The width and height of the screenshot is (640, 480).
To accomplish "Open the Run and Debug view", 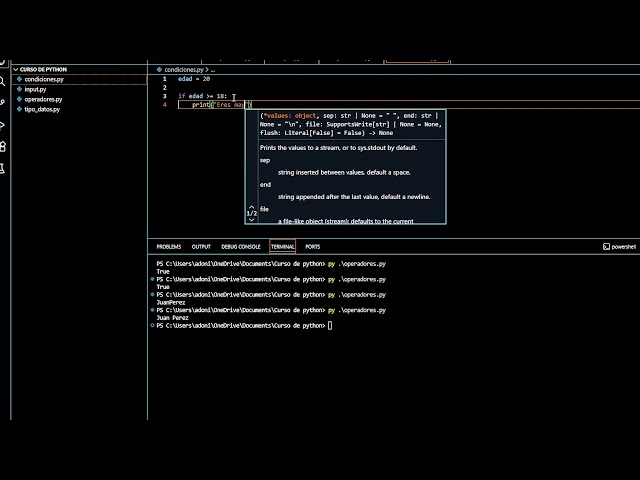I will pyautogui.click(x=2, y=125).
